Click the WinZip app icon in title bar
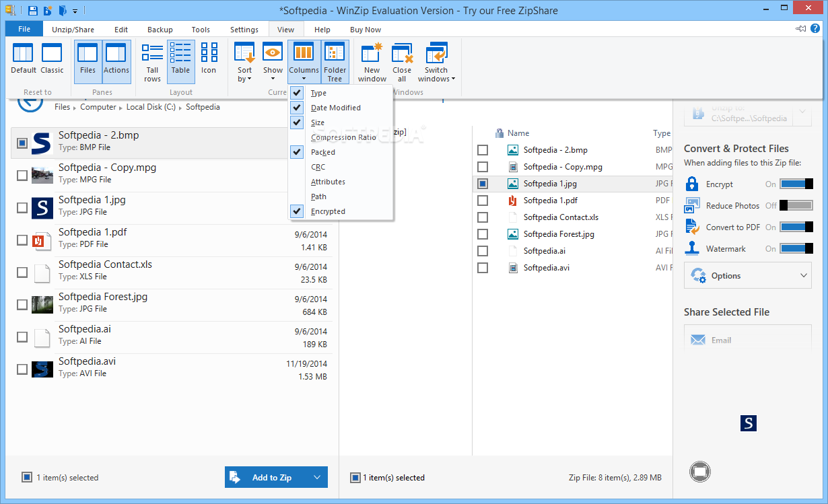Image resolution: width=828 pixels, height=504 pixels. point(10,10)
